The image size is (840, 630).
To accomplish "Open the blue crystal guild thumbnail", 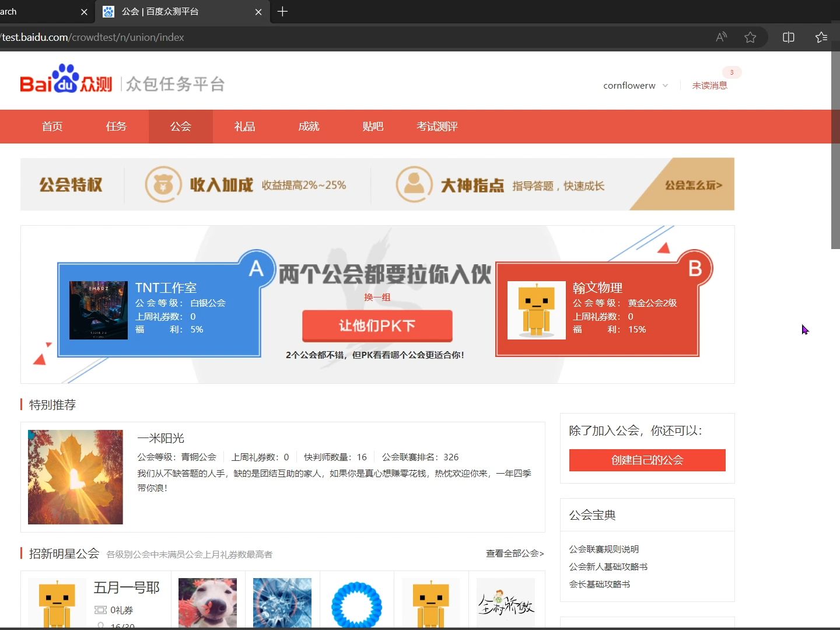I will (x=282, y=603).
